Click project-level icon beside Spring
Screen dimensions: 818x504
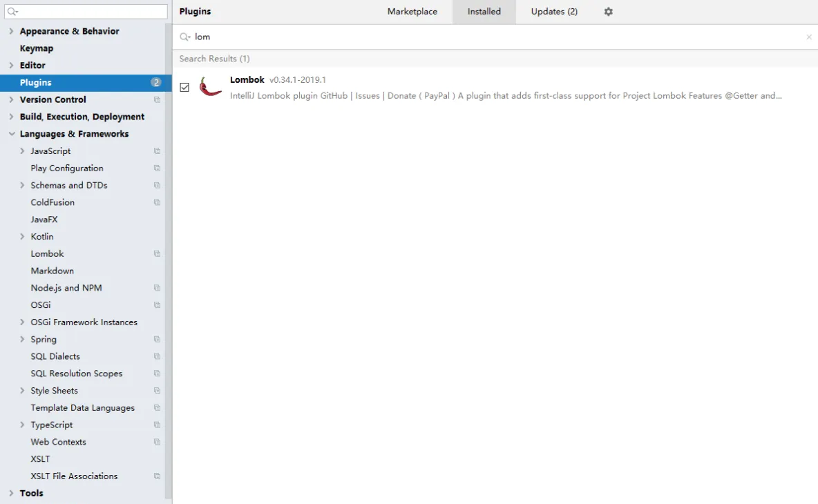point(157,339)
